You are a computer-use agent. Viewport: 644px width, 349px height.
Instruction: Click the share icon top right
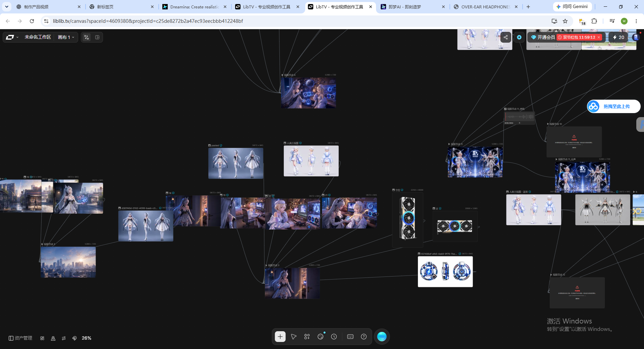[x=506, y=37]
